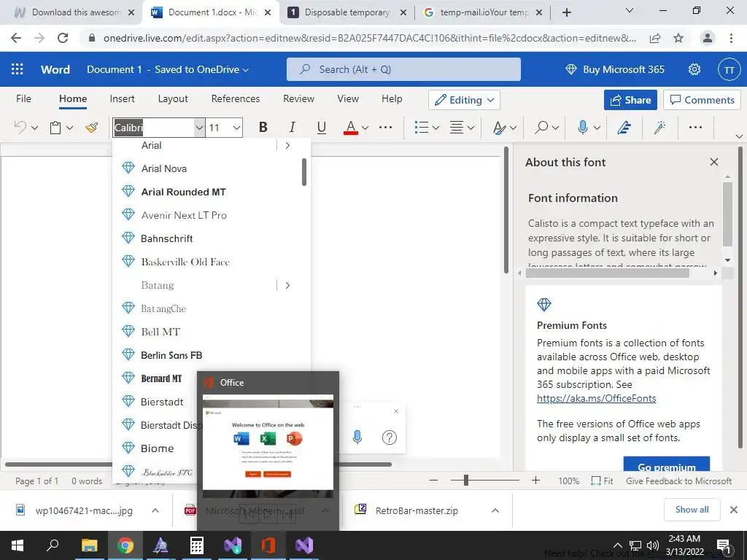Open the References tab
This screenshot has width=747, height=560.
pyautogui.click(x=236, y=98)
